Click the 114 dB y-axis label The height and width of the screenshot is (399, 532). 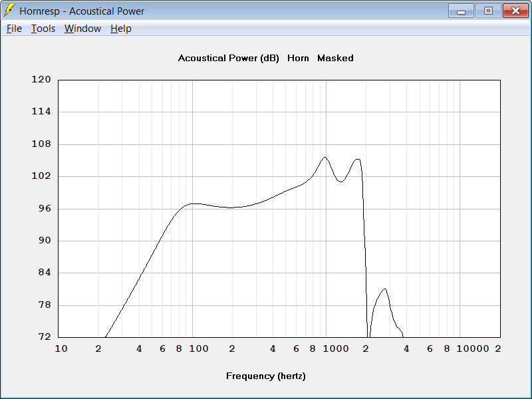tap(41, 111)
